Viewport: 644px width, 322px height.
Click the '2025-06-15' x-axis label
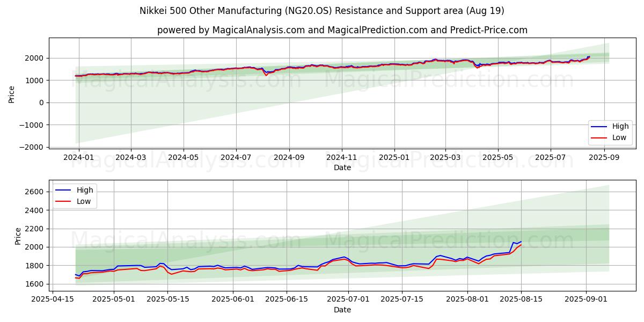tap(287, 299)
